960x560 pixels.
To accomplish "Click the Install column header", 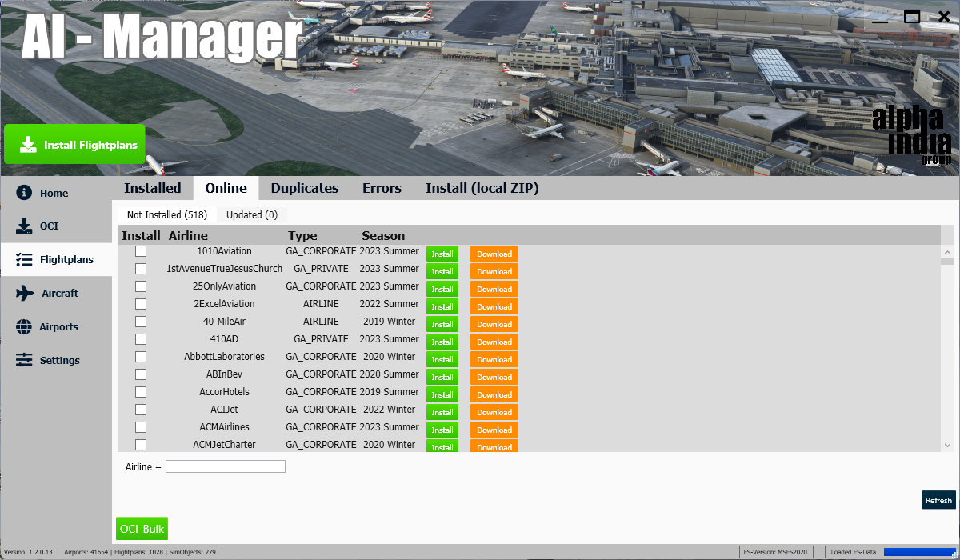I will click(141, 235).
